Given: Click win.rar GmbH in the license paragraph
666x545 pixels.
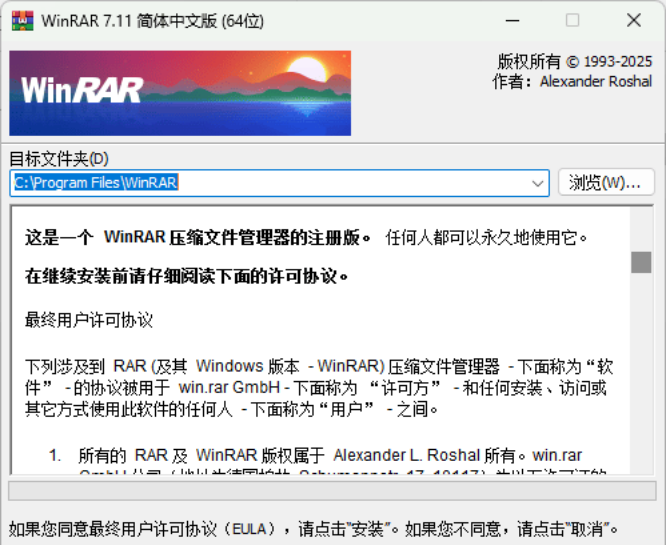Looking at the screenshot, I should [229, 387].
